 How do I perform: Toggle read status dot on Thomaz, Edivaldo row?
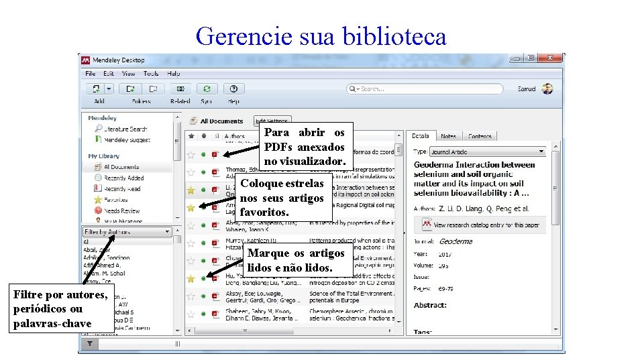pyautogui.click(x=203, y=172)
